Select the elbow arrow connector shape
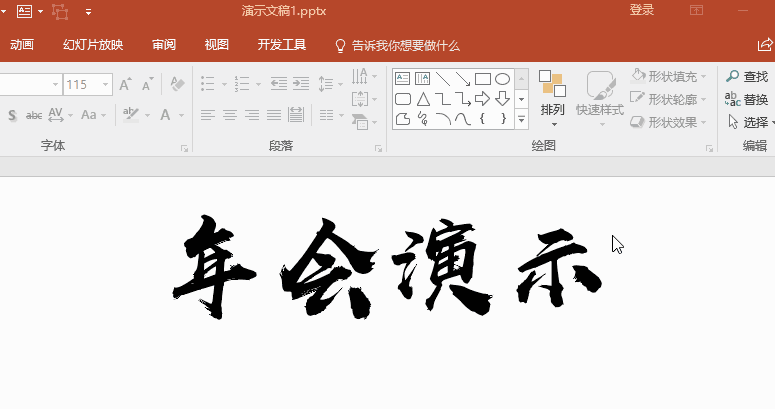775x409 pixels. [x=463, y=99]
